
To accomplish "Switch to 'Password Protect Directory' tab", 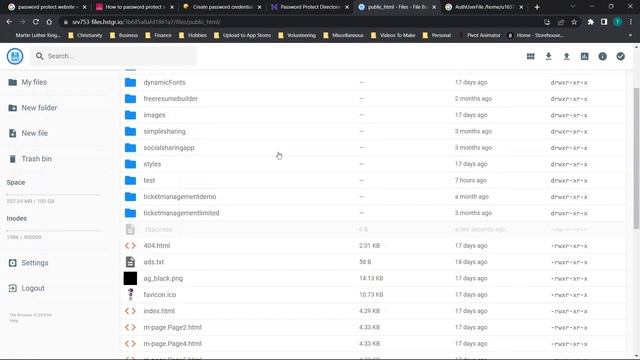I will click(309, 7).
